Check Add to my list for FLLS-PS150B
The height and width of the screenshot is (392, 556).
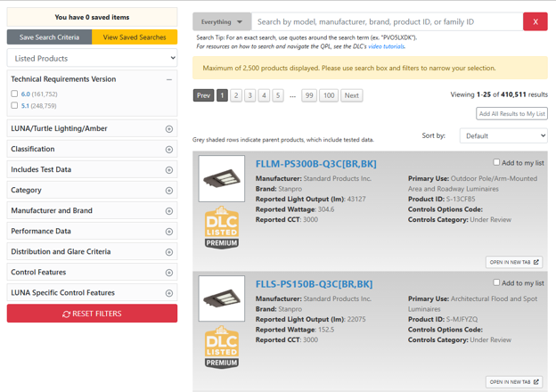[496, 282]
